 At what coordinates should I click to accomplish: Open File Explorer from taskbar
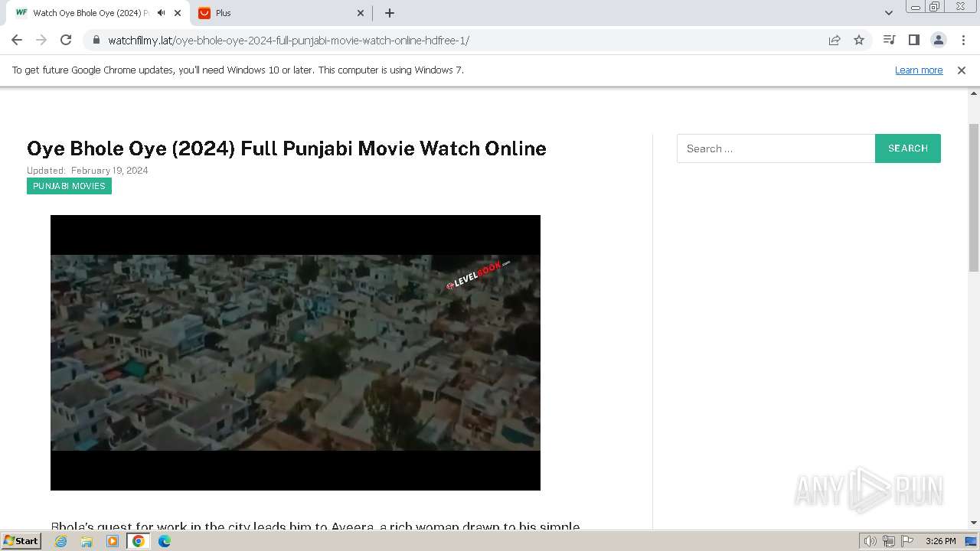[87, 541]
